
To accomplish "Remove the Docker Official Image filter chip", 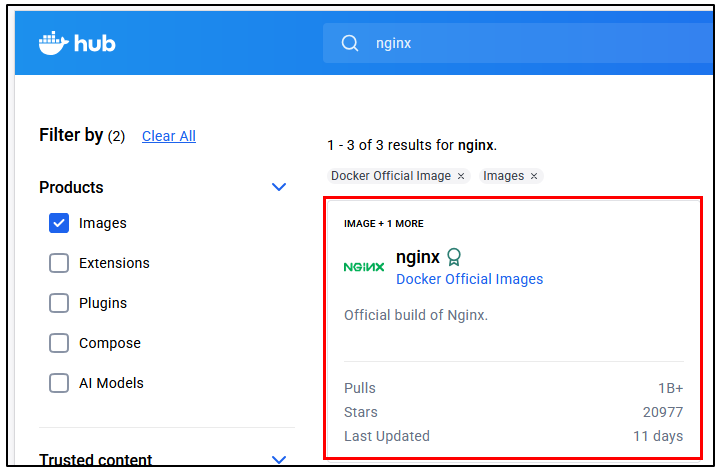I will click(461, 176).
